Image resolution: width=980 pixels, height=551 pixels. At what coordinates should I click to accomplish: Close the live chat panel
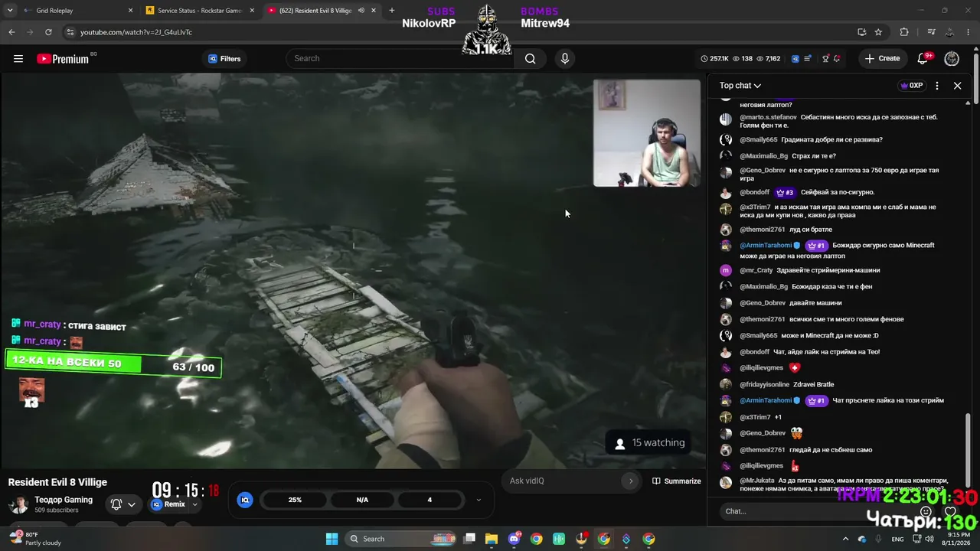coord(957,86)
